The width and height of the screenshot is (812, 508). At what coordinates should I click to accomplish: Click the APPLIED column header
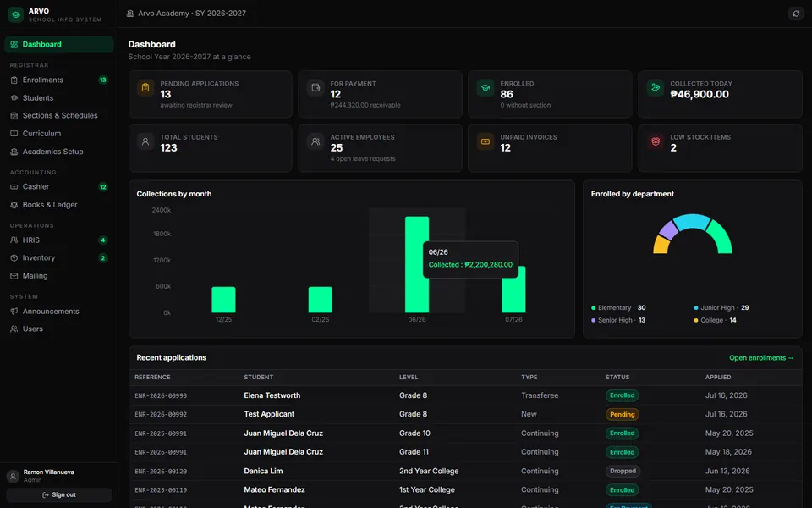coord(718,378)
